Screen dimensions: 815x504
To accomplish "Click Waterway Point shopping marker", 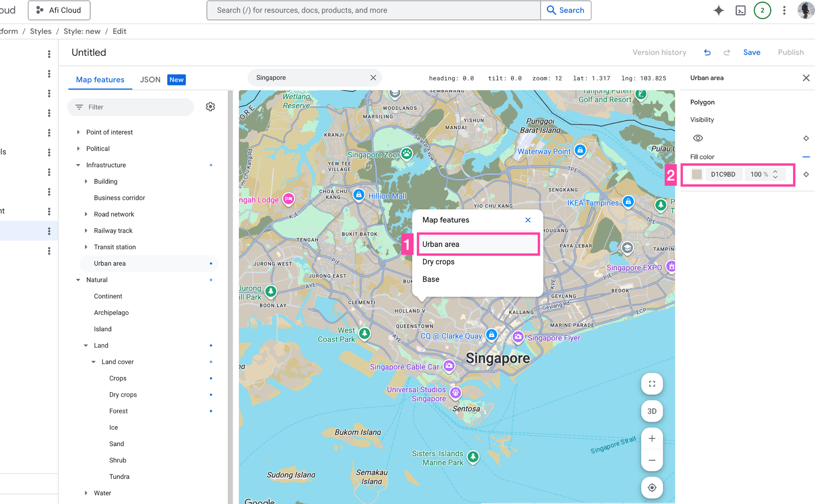I will 580,151.
